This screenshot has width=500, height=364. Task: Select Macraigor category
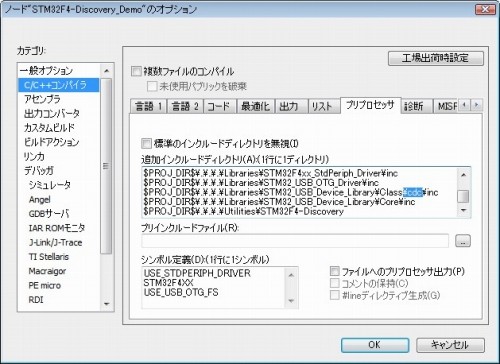click(47, 271)
